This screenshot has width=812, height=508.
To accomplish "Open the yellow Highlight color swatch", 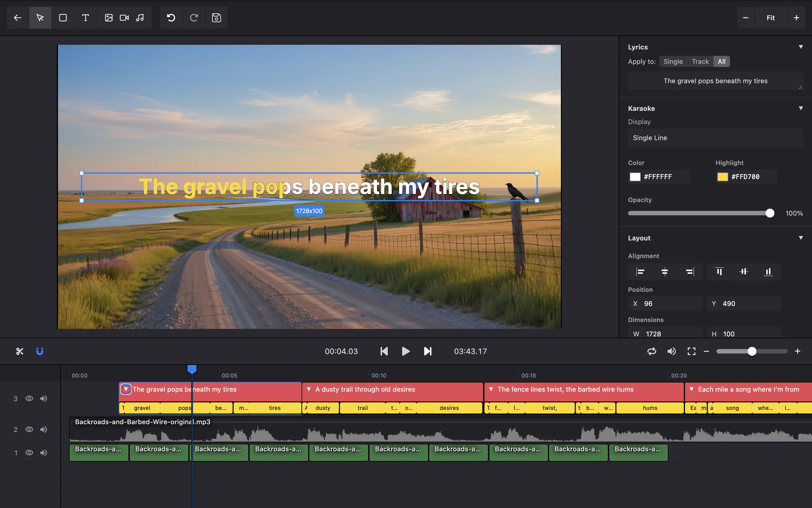I will pos(722,177).
